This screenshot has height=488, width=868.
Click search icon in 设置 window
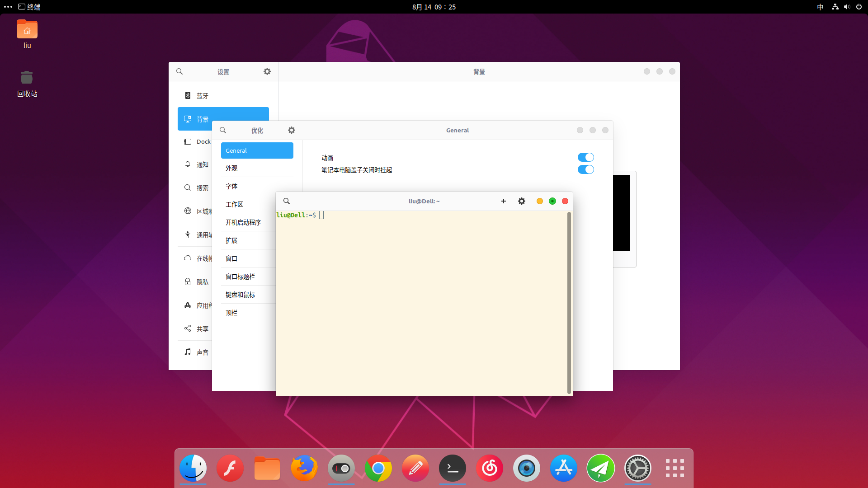pos(179,71)
